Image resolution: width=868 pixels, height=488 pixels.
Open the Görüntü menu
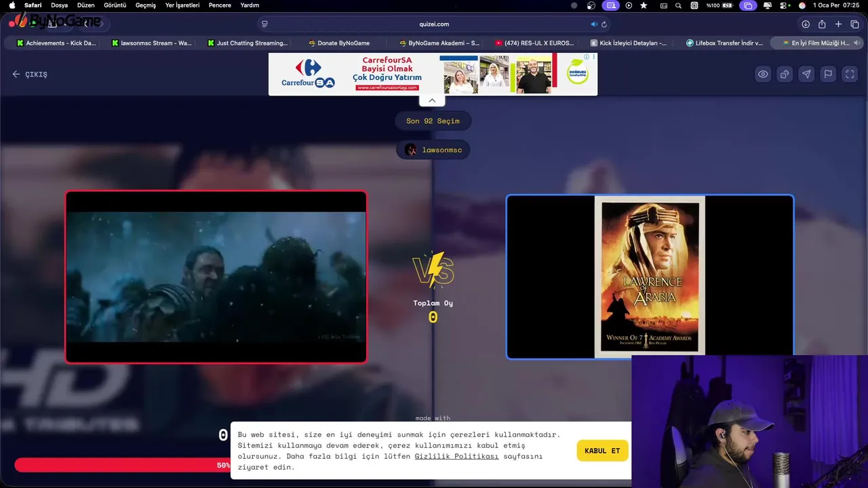click(x=115, y=5)
